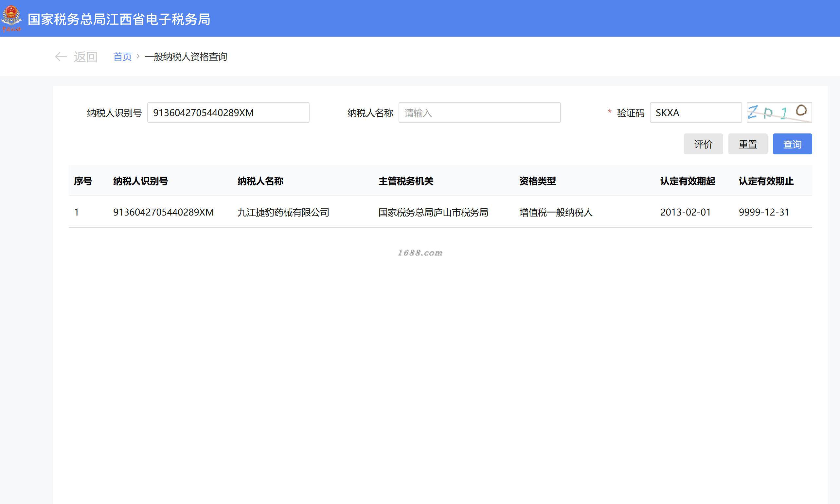The image size is (840, 504).
Task: Select company name 九江捷豹药械有限公司 cell
Action: (283, 212)
